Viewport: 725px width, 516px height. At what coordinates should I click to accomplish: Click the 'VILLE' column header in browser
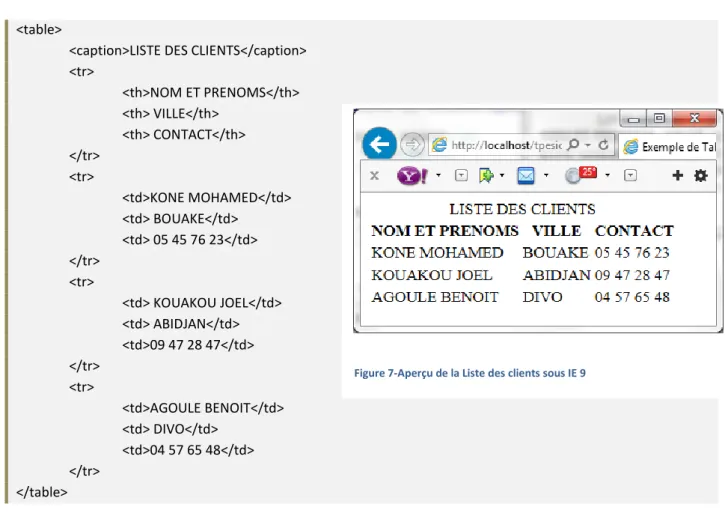pos(557,231)
